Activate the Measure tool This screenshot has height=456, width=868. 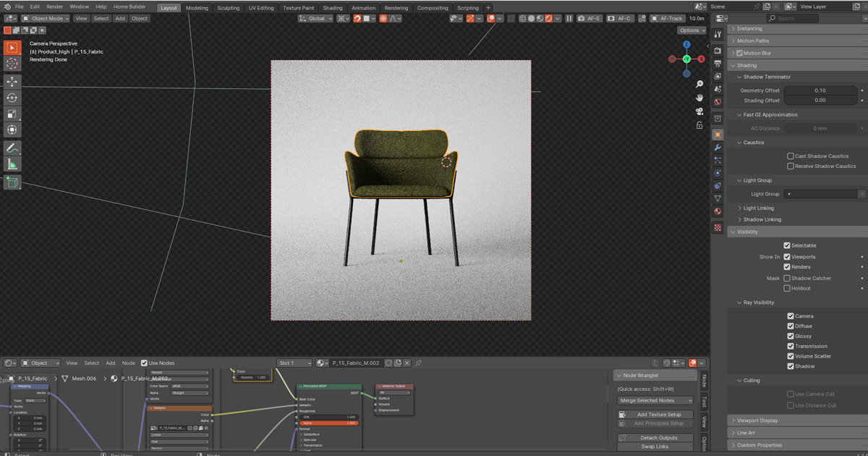(12, 164)
